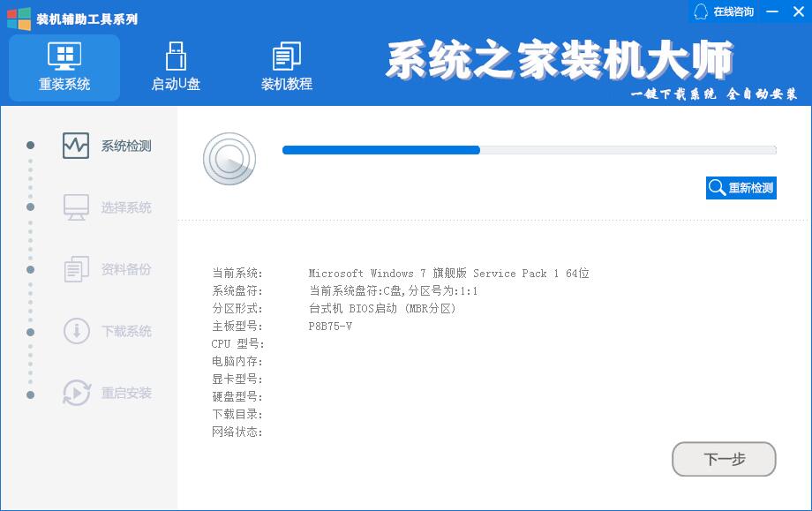Switch to the 装机教程 tab
812x511 pixels.
(285, 68)
